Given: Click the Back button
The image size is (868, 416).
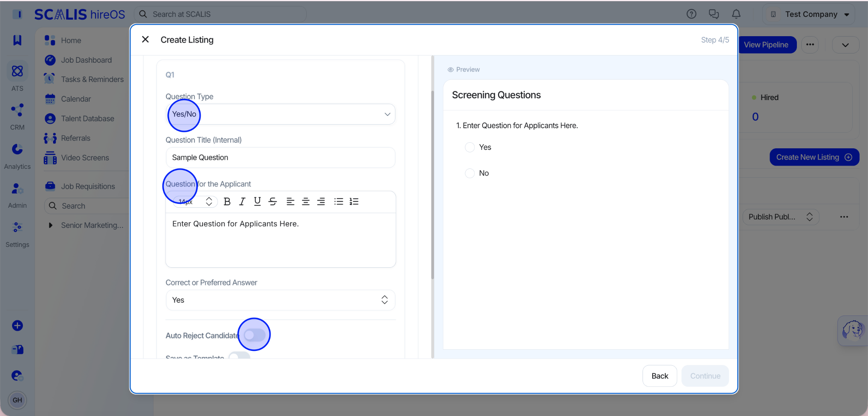Looking at the screenshot, I should [x=660, y=376].
